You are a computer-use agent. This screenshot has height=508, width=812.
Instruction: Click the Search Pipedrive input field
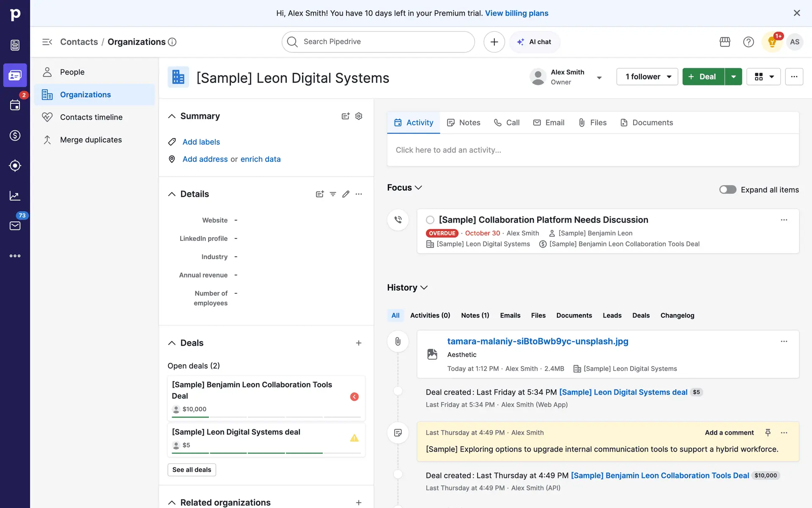(x=378, y=42)
